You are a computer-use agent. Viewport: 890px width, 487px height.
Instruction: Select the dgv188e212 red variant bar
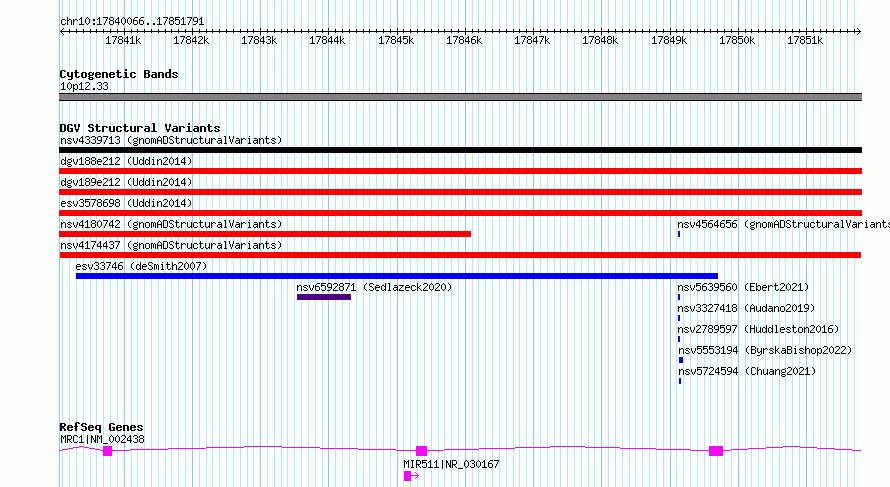(460, 171)
